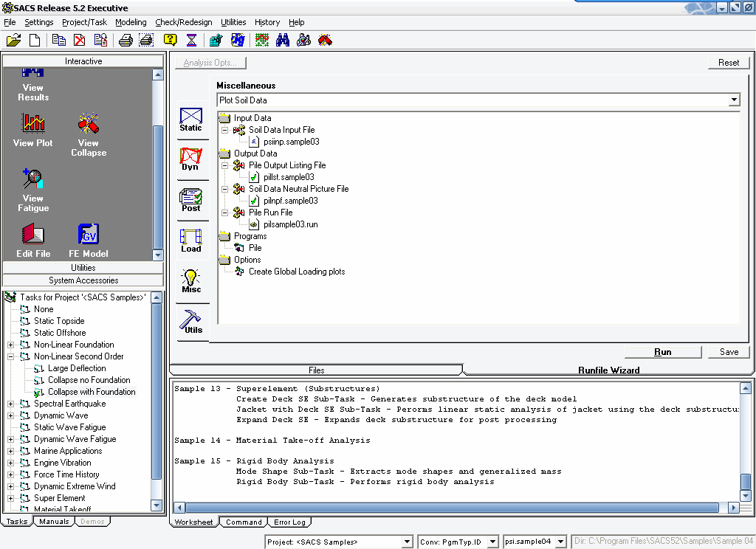Click the Utilities panel header
Image resolution: width=756 pixels, height=549 pixels.
coord(83,268)
